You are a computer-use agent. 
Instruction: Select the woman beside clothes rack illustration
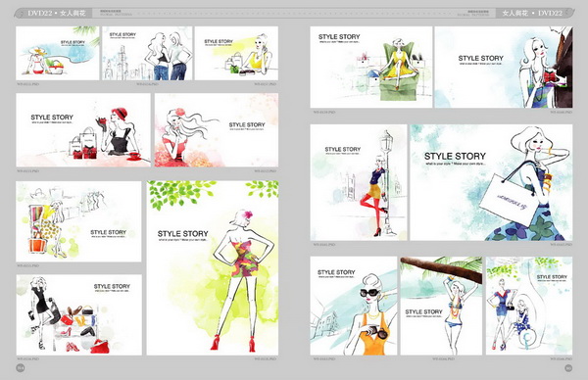78,221
